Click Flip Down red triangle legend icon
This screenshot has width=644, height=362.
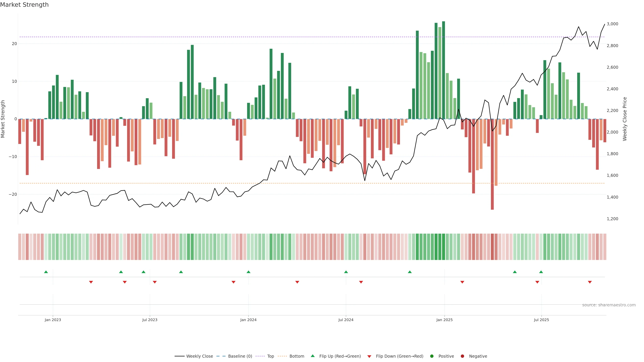click(x=369, y=356)
